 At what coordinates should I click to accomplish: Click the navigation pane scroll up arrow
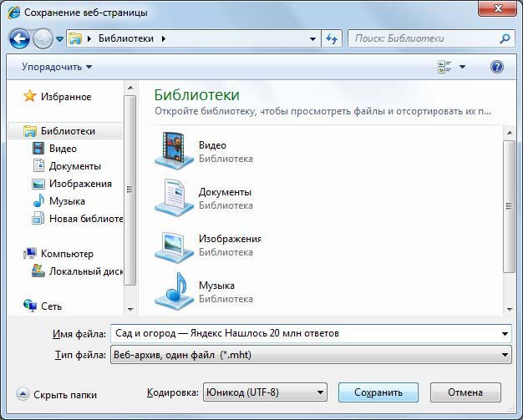(x=130, y=88)
